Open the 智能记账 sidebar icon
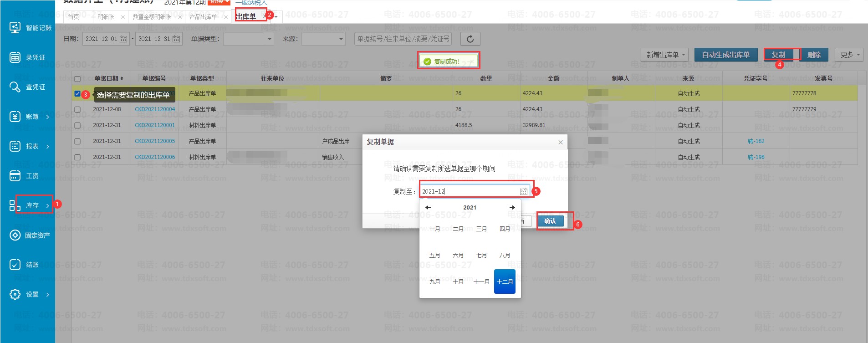The image size is (868, 343). point(15,28)
